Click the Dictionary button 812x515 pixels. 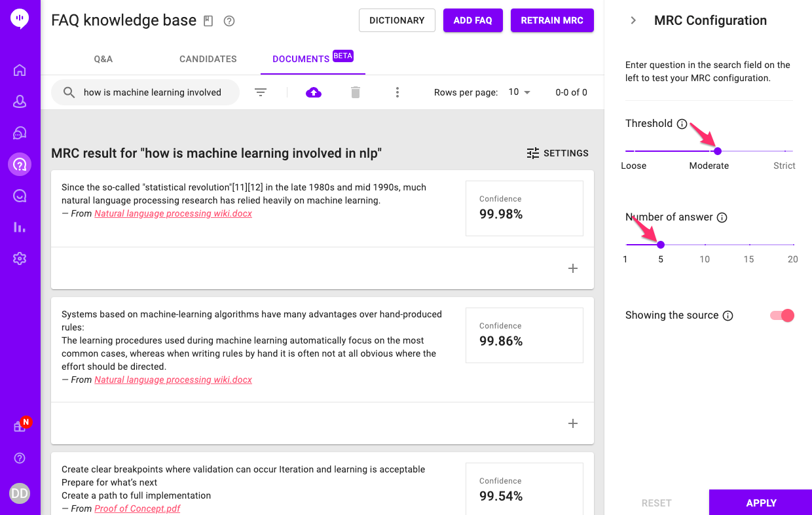397,20
